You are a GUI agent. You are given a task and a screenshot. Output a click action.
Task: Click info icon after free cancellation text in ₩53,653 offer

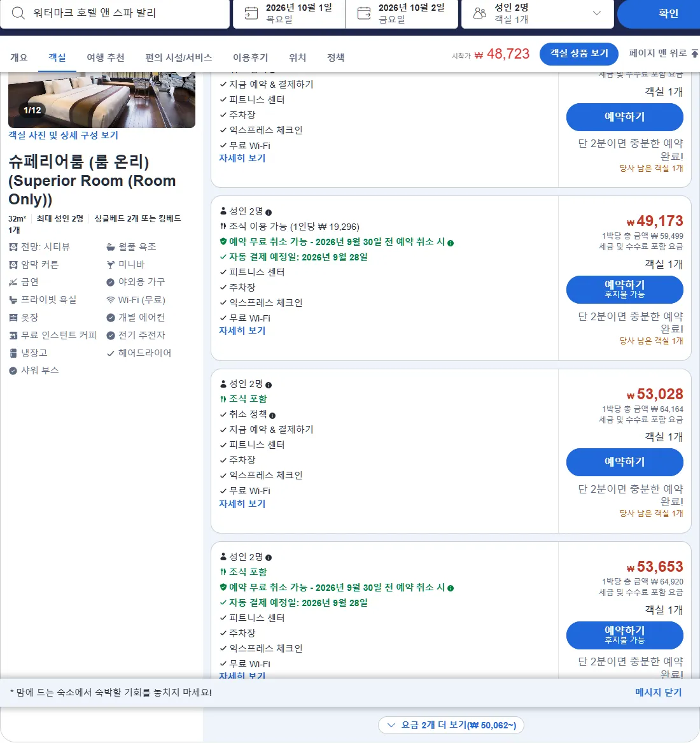click(x=451, y=588)
